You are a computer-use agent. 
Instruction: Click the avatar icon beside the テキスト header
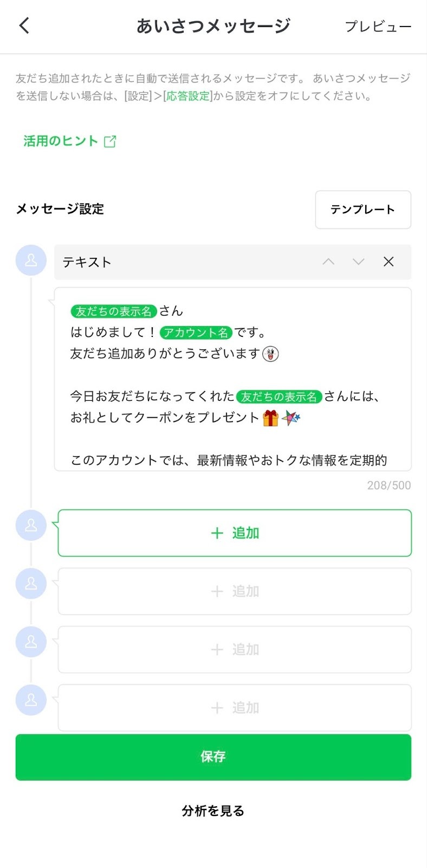31,260
